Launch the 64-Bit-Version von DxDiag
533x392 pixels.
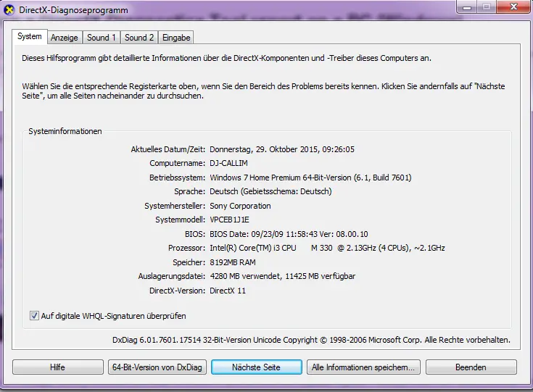(156, 367)
